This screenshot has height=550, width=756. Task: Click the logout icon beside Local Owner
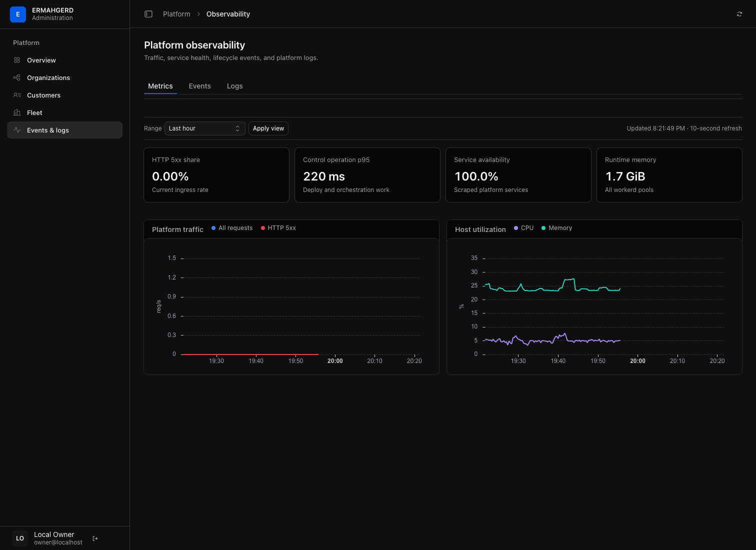[x=95, y=538]
